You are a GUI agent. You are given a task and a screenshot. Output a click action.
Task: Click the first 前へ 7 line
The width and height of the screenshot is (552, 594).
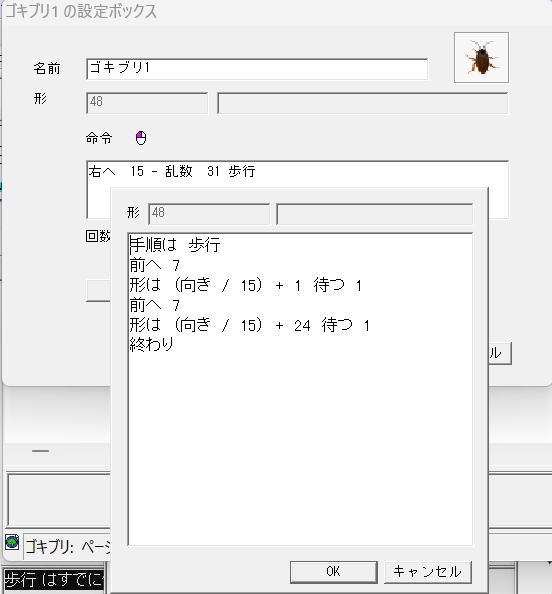pyautogui.click(x=155, y=265)
